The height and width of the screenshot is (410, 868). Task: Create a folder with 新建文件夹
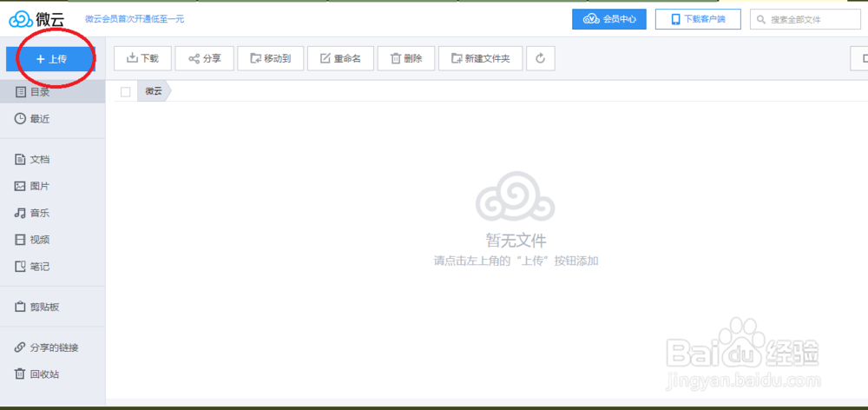pos(481,58)
